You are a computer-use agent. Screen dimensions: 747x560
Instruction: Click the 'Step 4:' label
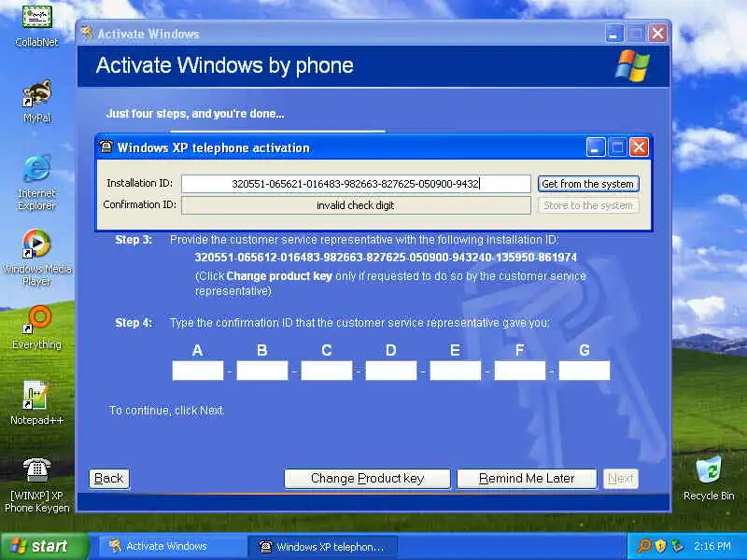click(134, 323)
